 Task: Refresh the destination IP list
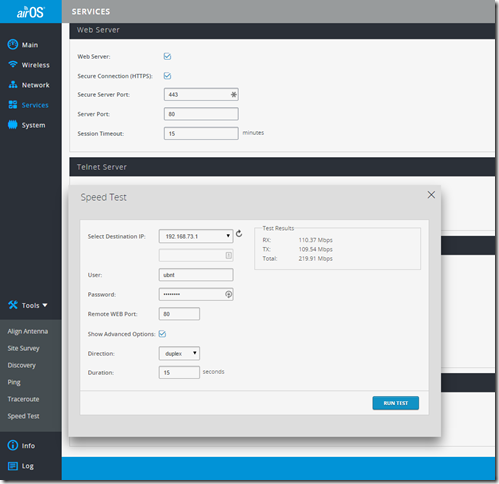click(x=239, y=234)
